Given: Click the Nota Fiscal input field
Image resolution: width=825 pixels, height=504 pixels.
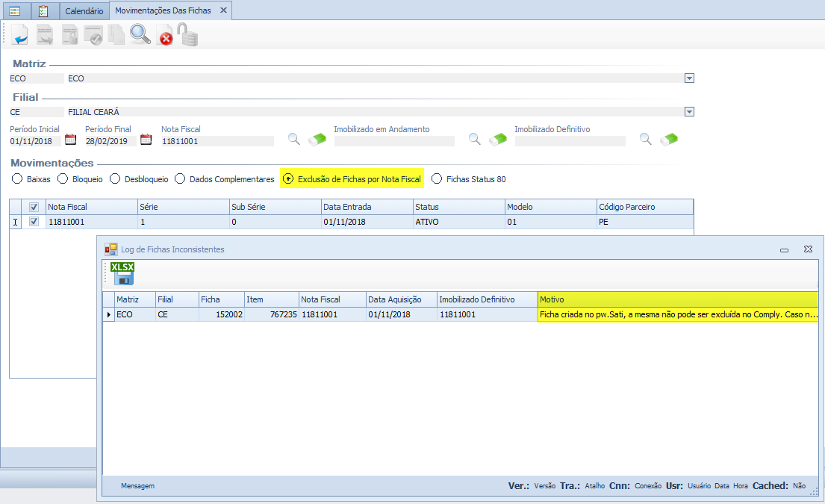Looking at the screenshot, I should coord(217,140).
